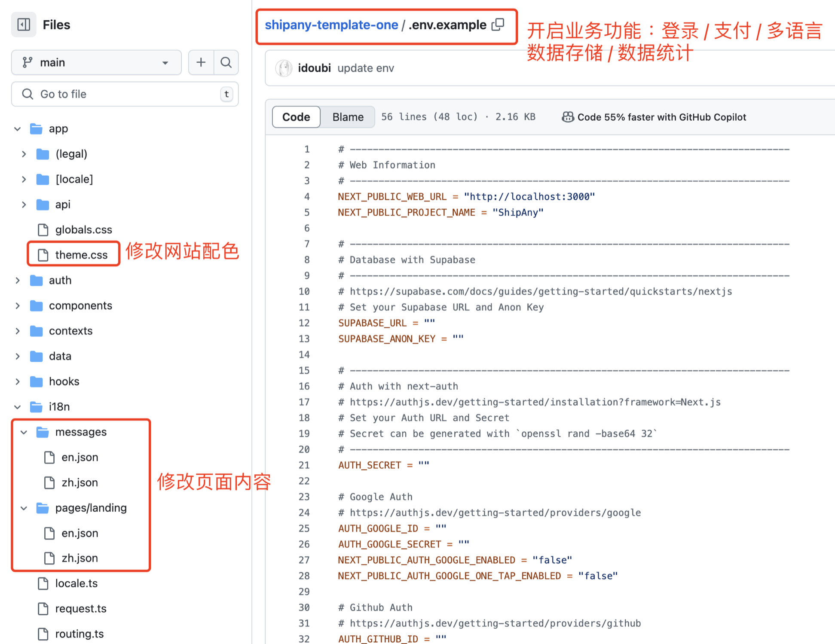Click the Go to file field

coord(125,94)
